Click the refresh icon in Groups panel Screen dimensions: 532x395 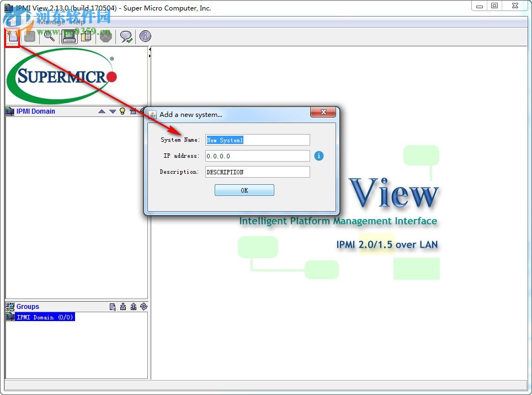click(143, 307)
